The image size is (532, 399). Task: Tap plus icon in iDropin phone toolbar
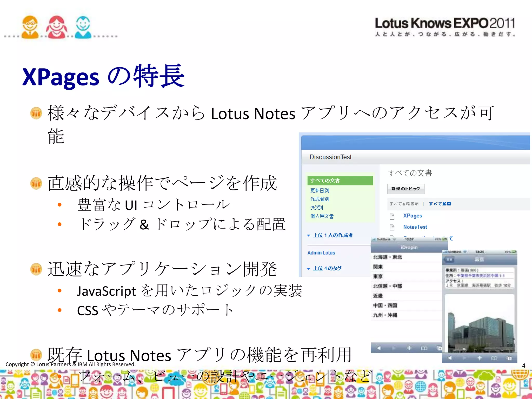tap(409, 348)
